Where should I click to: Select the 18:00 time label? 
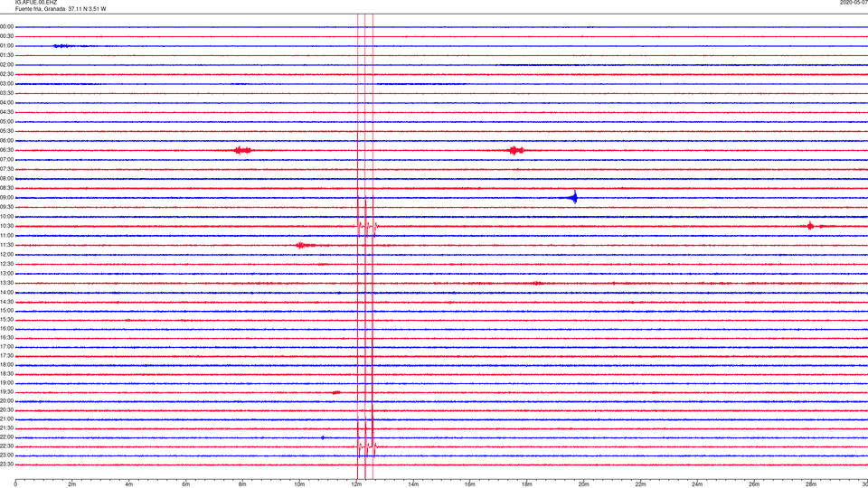[x=7, y=365]
